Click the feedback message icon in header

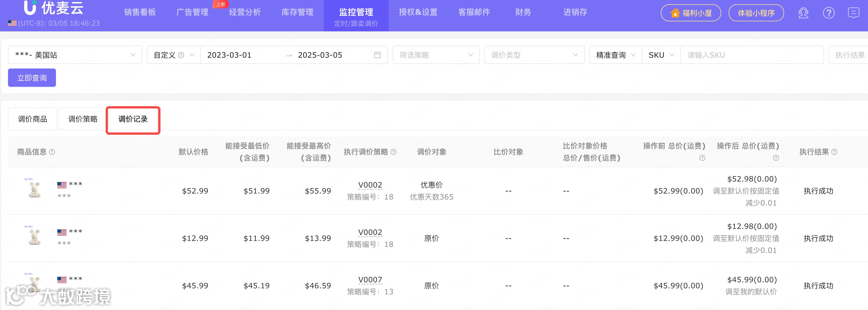tap(853, 13)
